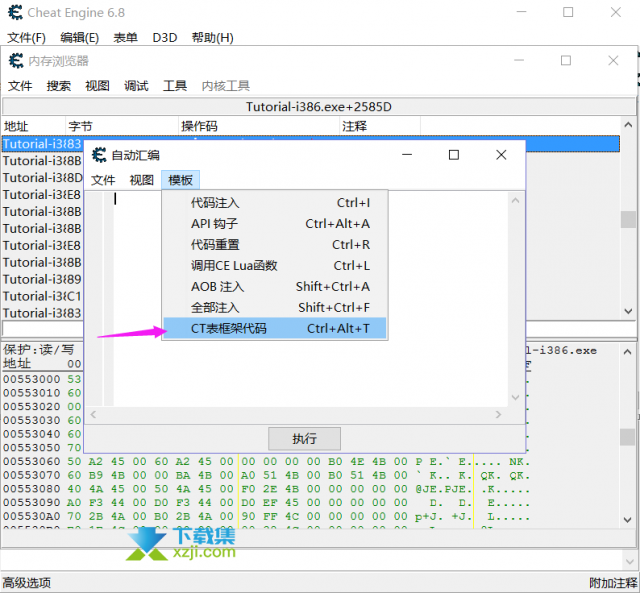Click the Cheat Engine logo in the main title bar
Viewport: 640px width, 593px height.
coord(16,13)
